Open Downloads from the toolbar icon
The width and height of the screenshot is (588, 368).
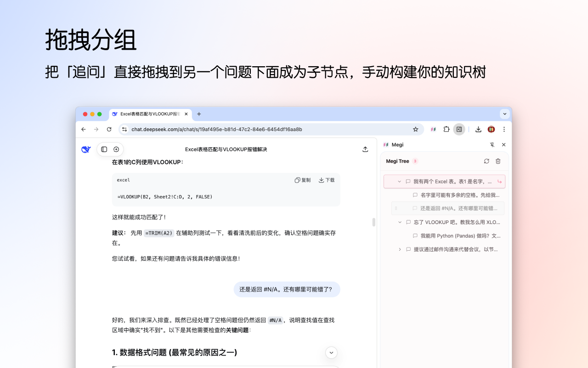[478, 129]
